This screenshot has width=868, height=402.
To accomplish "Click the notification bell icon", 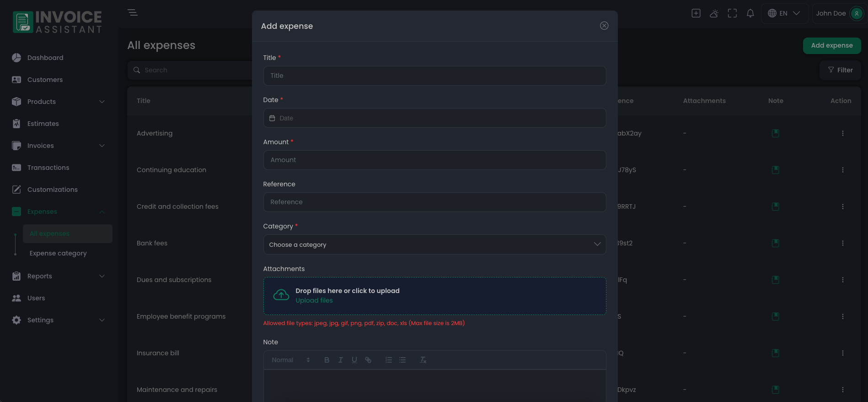I will point(750,13).
